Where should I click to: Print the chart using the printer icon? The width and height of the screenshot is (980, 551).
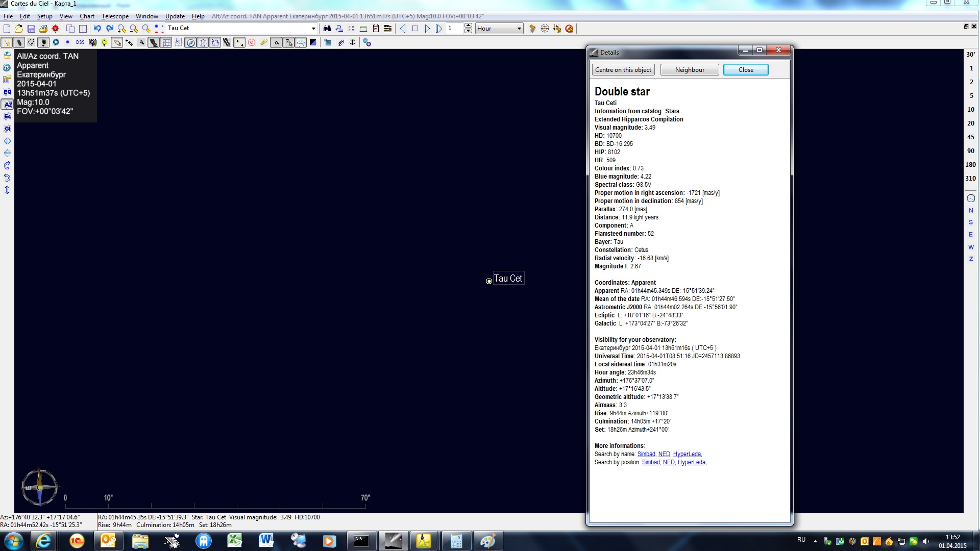click(x=43, y=29)
